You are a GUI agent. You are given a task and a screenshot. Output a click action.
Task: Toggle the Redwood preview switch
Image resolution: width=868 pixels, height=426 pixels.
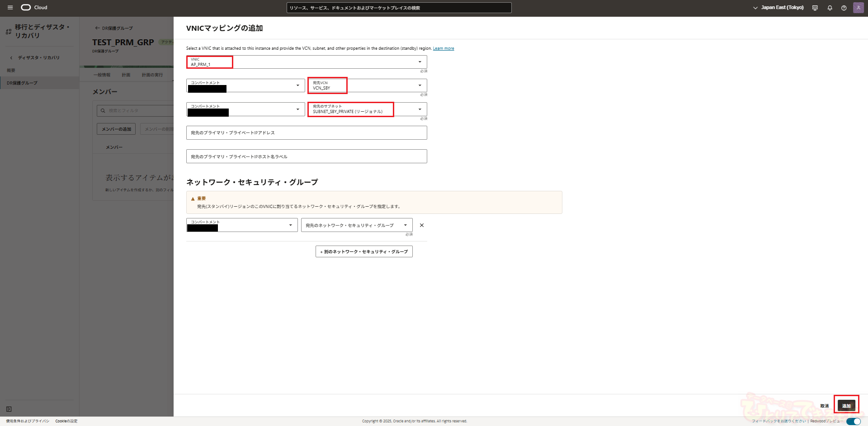(853, 421)
